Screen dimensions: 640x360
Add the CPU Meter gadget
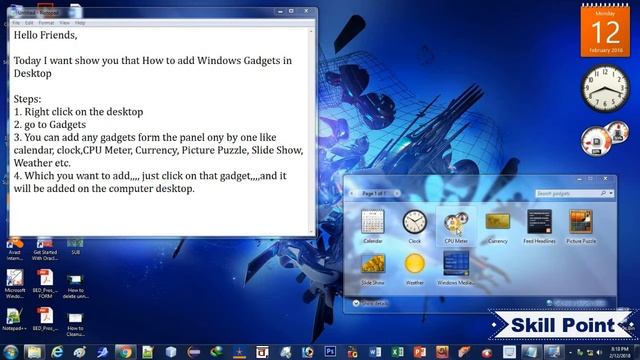coord(456,227)
